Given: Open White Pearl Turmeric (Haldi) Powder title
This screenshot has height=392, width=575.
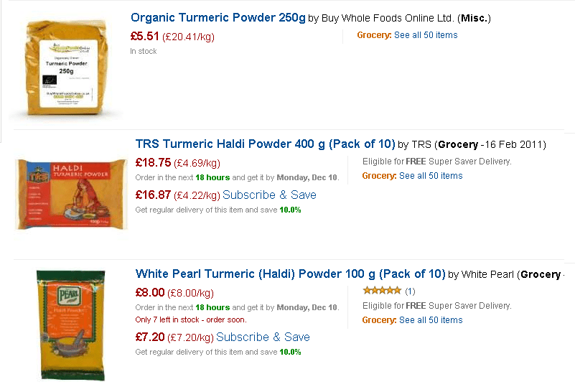Looking at the screenshot, I should pyautogui.click(x=290, y=274).
